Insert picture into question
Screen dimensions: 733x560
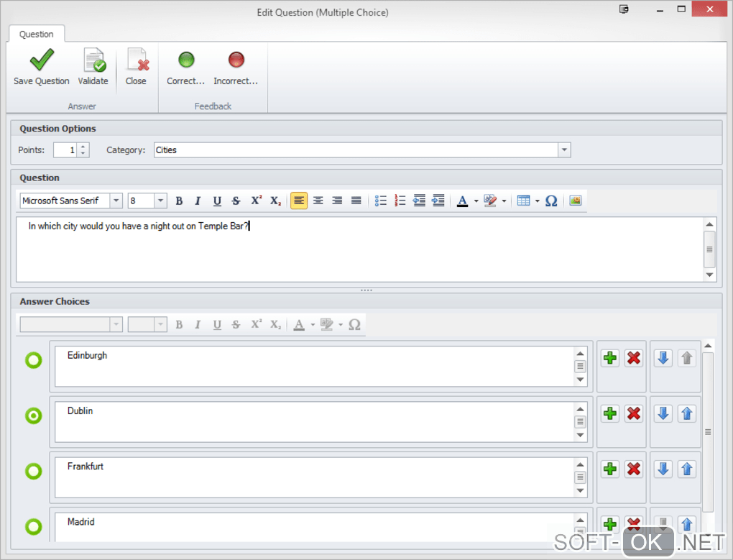576,201
